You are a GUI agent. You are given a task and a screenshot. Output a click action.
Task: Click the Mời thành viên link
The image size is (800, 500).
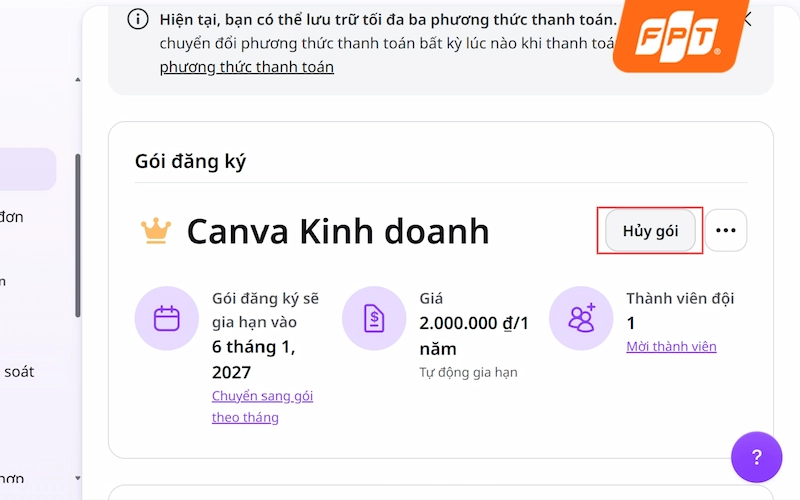(x=671, y=346)
